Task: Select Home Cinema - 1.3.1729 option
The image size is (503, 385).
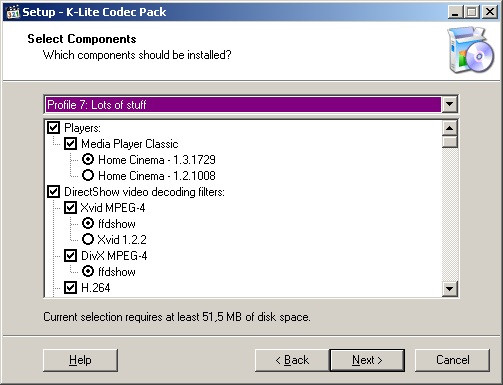Action: [x=88, y=159]
